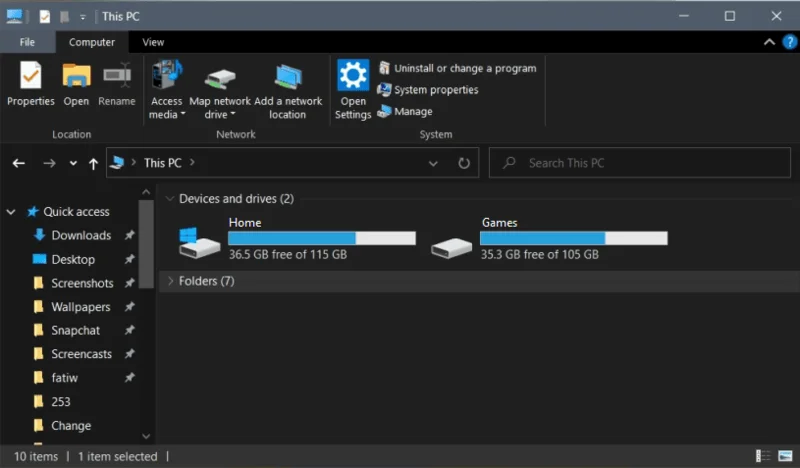
Task: Go up one folder level arrow
Action: click(x=93, y=163)
